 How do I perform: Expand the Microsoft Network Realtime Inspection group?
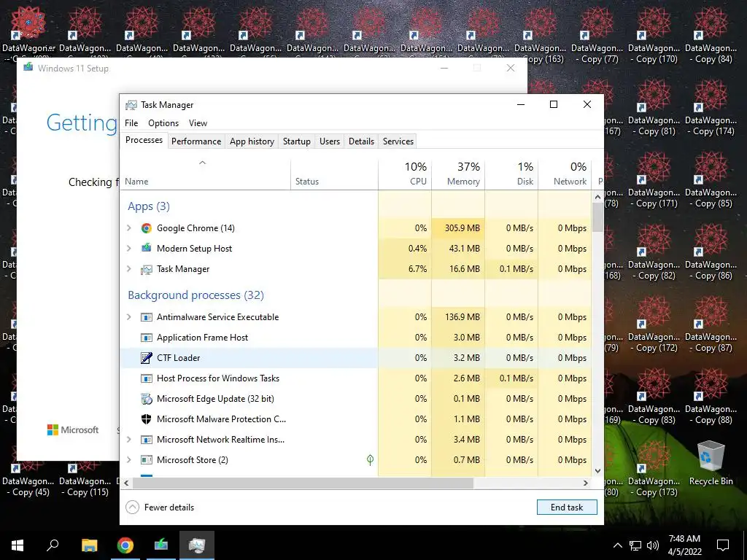coord(128,440)
